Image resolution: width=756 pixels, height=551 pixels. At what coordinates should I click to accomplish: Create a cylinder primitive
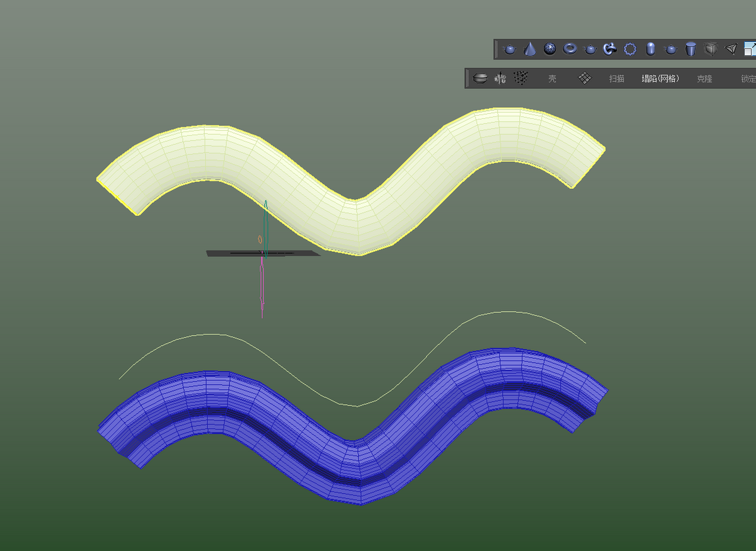(x=691, y=49)
